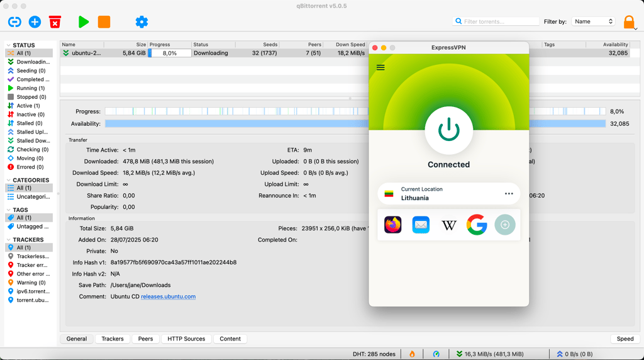
Task: Select Stalled Uploading status filter
Action: (29, 132)
